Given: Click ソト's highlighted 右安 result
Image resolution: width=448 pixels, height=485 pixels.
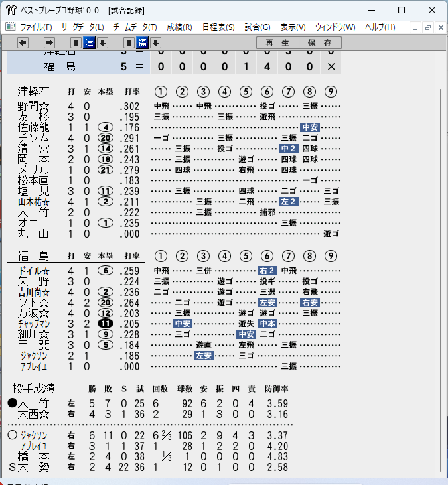Looking at the screenshot, I should point(310,303).
